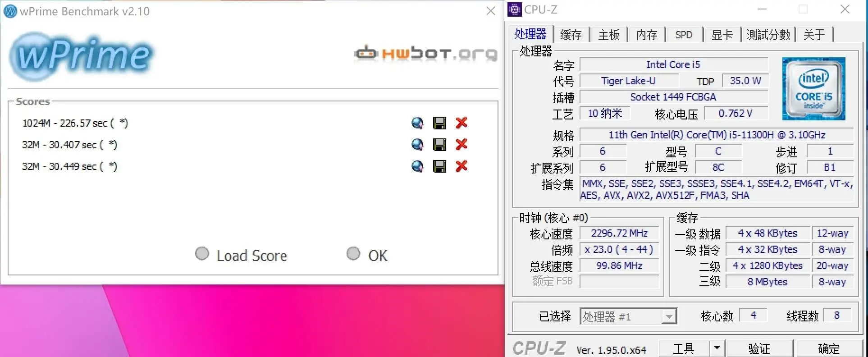Click the Intel Core i5 badge in CPU-Z
Image resolution: width=868 pixels, height=357 pixels.
pos(813,89)
